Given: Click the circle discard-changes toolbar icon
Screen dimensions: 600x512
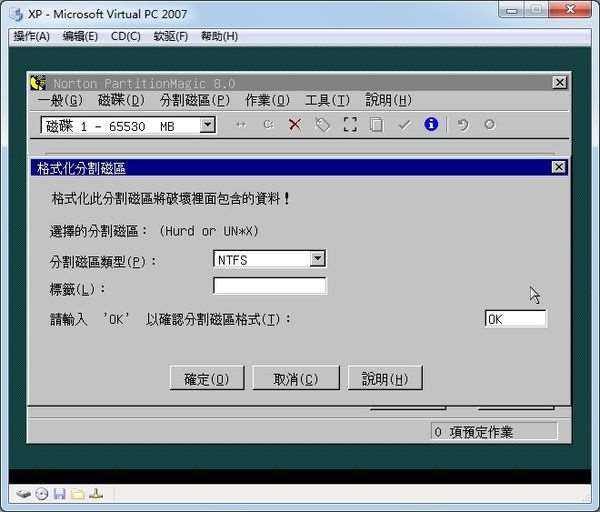Looking at the screenshot, I should click(x=490, y=124).
